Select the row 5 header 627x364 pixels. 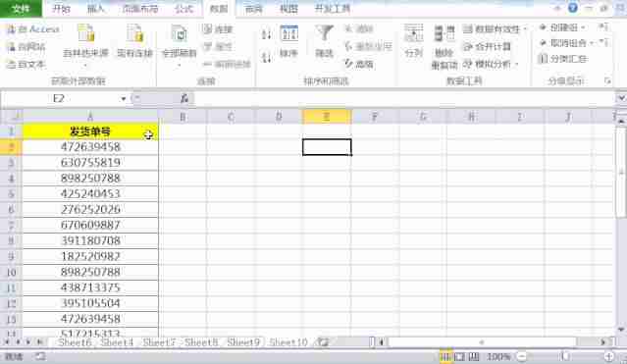[x=11, y=194]
